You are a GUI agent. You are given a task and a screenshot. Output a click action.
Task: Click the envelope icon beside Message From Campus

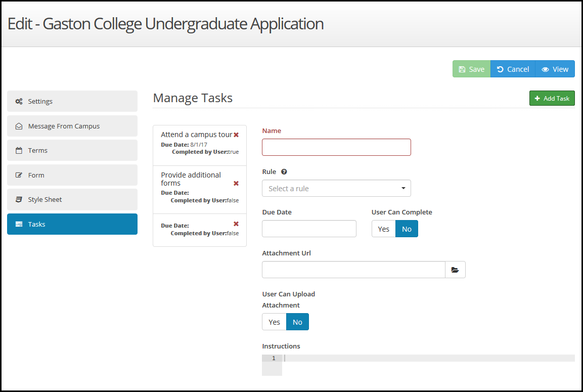(x=19, y=125)
